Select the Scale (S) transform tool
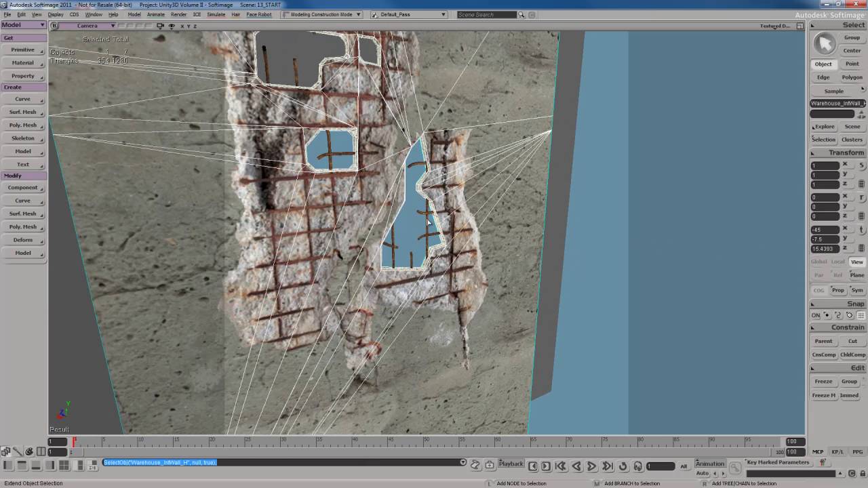868x488 pixels. (862, 165)
